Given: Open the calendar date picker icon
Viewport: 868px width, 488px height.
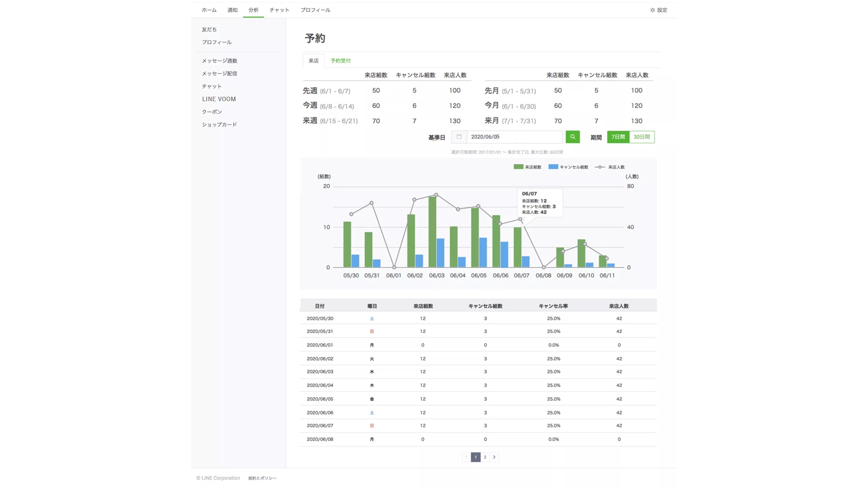Looking at the screenshot, I should (459, 137).
